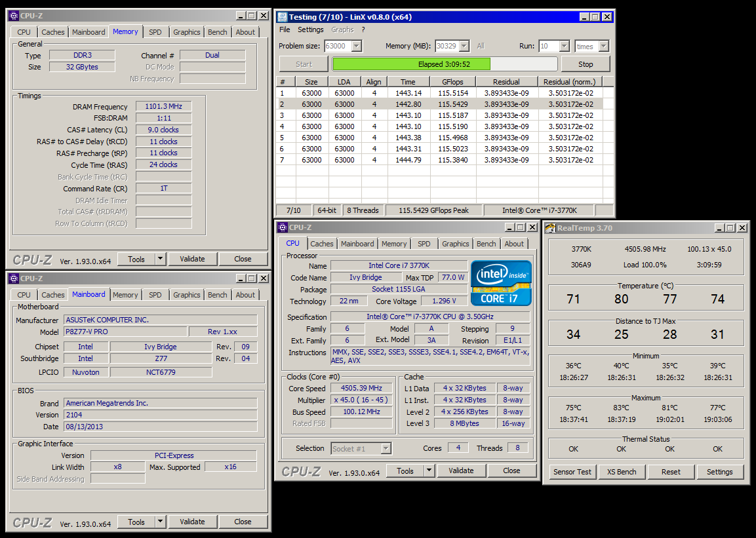
Task: Click motherboard model P8Z77-V PRO field
Action: coord(125,332)
